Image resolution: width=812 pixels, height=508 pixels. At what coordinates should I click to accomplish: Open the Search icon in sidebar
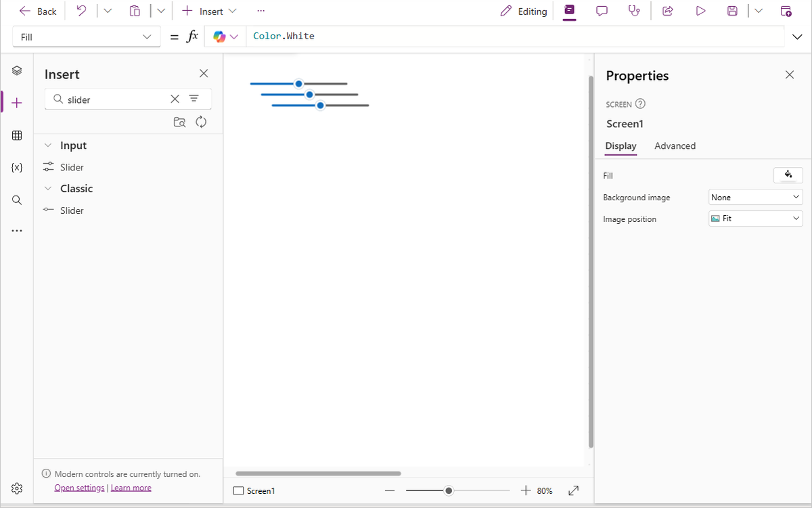[18, 200]
